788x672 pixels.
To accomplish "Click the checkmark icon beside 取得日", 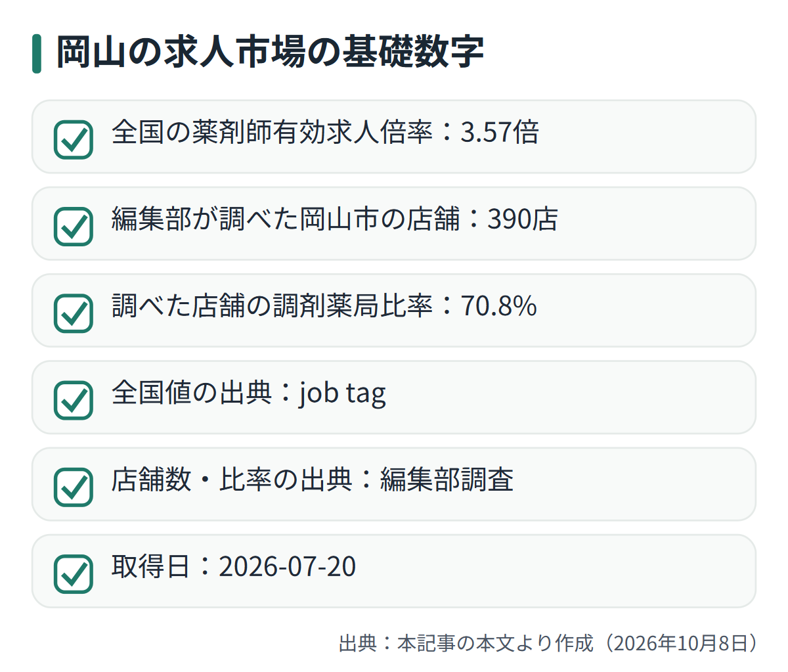I will pos(73,573).
